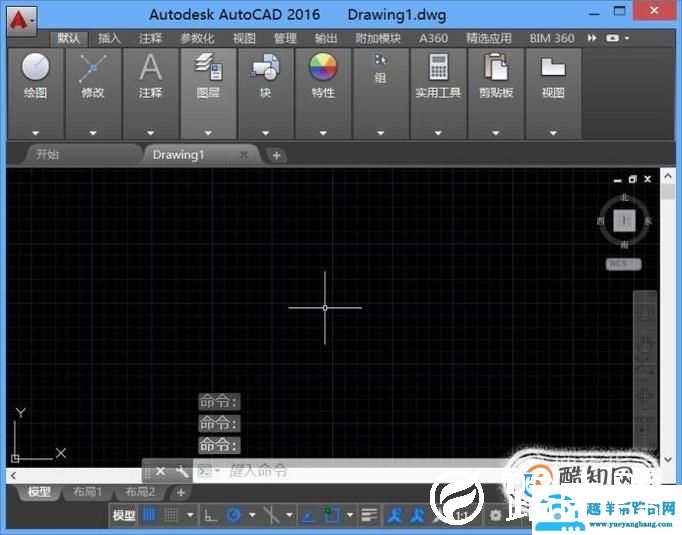The height and width of the screenshot is (535, 682).
Task: Switch to the 布局1 layout tab
Action: (x=87, y=492)
